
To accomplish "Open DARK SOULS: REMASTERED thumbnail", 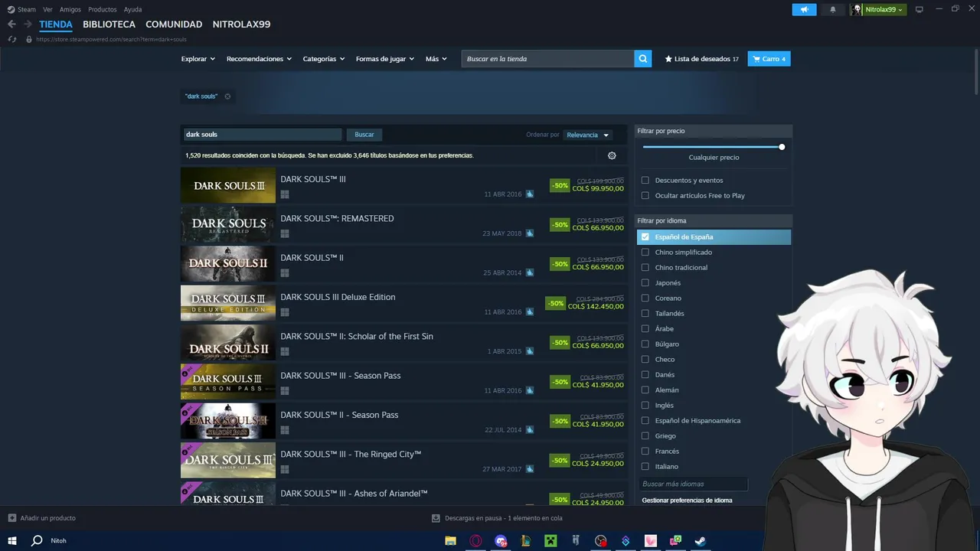I will coord(228,225).
